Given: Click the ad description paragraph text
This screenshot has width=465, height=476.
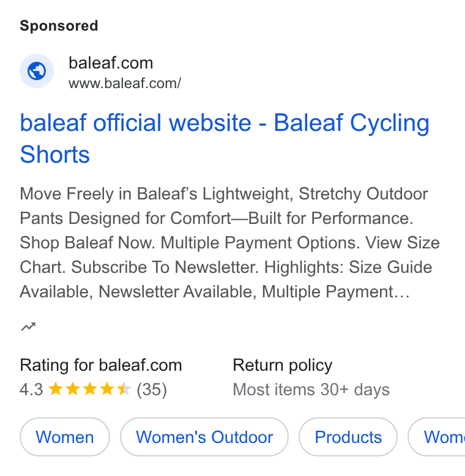Looking at the screenshot, I should coord(230,242).
